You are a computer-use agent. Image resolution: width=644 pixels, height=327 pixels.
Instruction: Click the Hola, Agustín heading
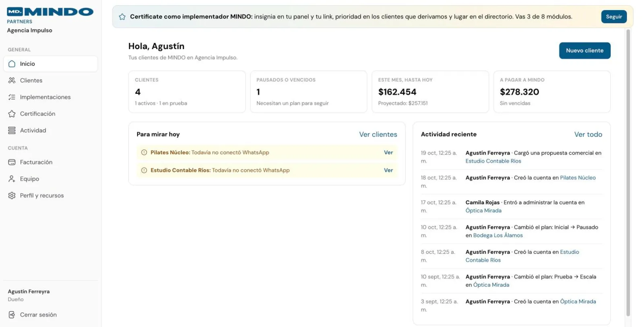tap(156, 46)
